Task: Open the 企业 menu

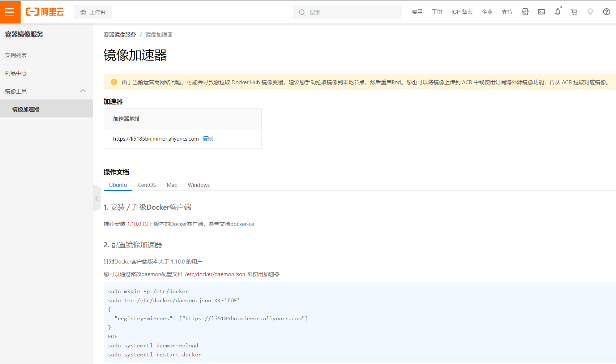Action: [x=487, y=12]
